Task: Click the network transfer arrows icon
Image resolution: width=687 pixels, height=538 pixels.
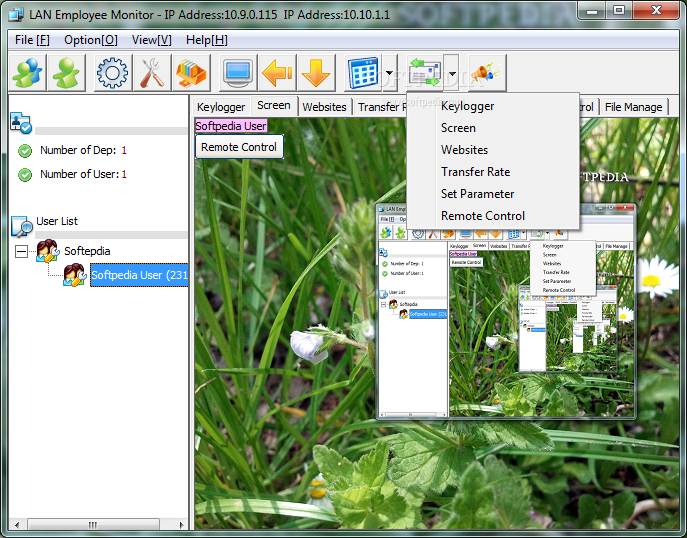Action: click(425, 72)
